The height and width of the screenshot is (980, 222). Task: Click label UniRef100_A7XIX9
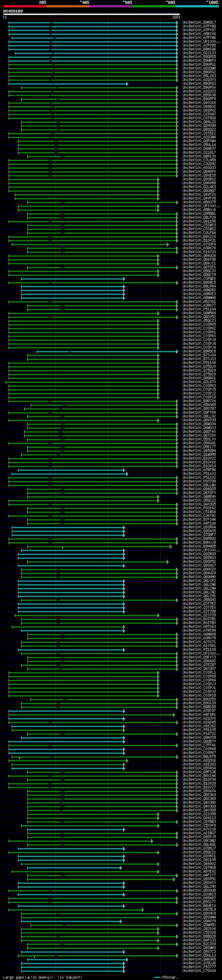pos(199,829)
